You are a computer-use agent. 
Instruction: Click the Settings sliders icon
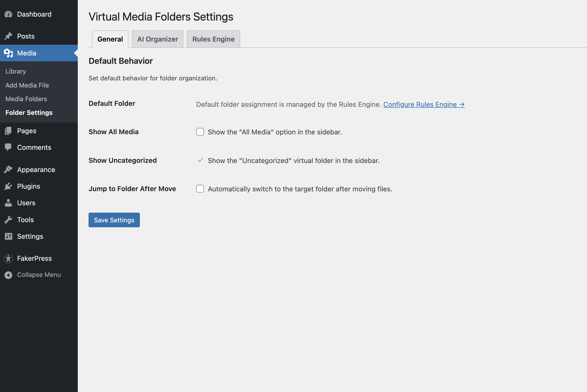tap(8, 236)
